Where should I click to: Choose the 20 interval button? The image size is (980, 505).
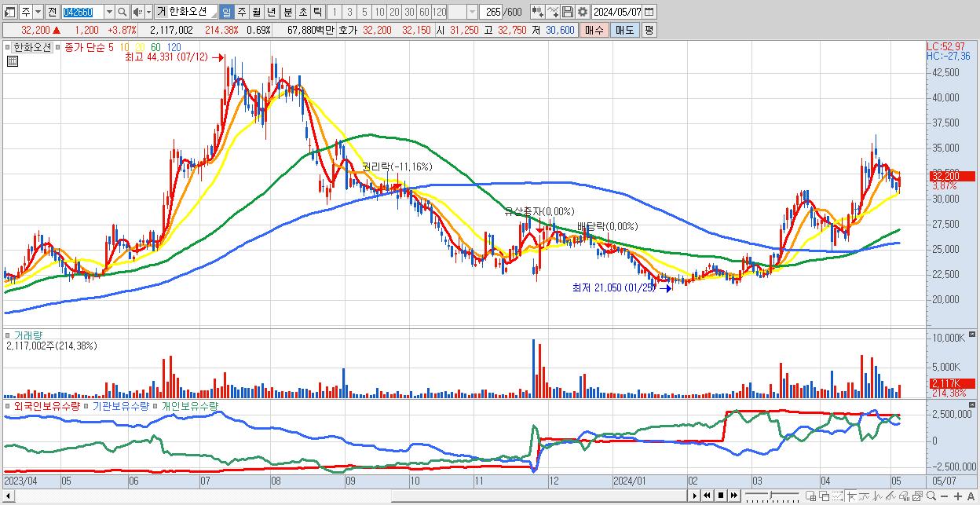pyautogui.click(x=394, y=12)
